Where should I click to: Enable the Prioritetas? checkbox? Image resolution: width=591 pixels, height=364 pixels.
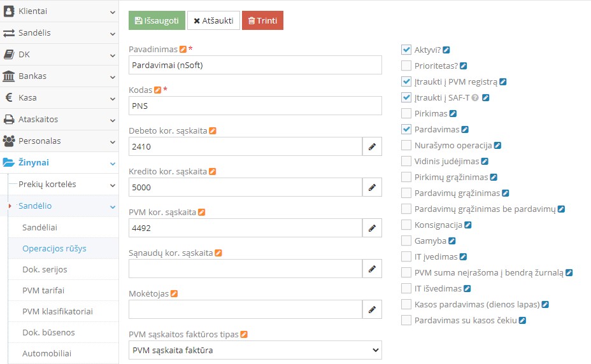coord(406,66)
